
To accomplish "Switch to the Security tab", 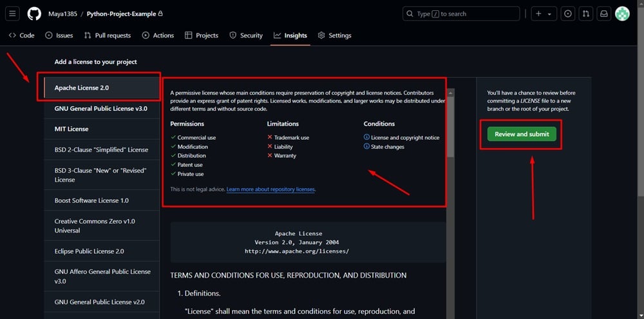I will [x=246, y=35].
